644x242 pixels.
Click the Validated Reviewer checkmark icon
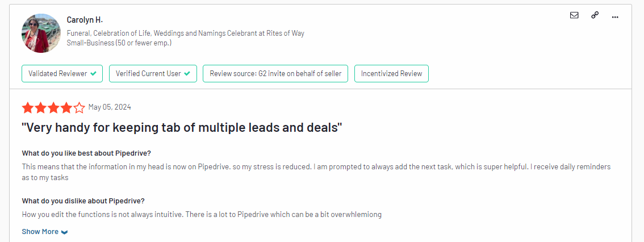pyautogui.click(x=93, y=74)
